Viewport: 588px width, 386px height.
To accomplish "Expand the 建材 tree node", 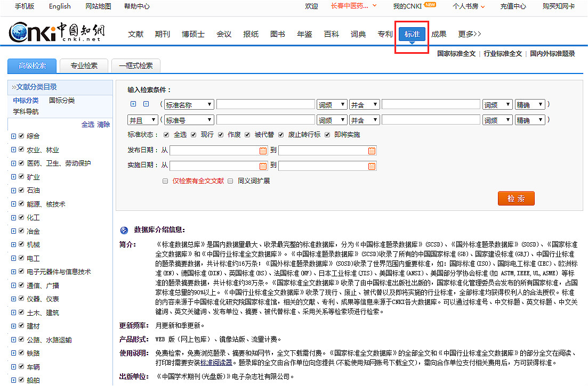I will [13, 326].
